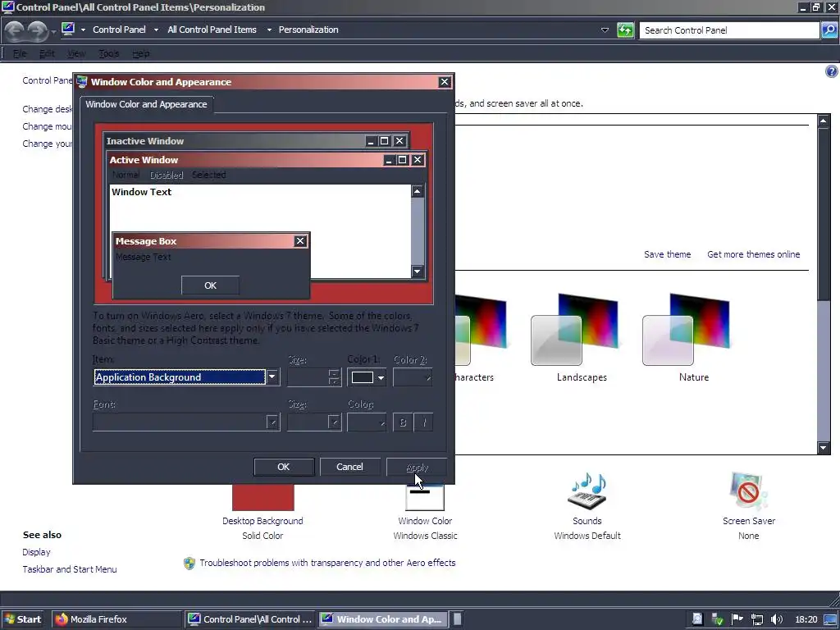Expand arrow after All Control Panel Items

pos(269,30)
